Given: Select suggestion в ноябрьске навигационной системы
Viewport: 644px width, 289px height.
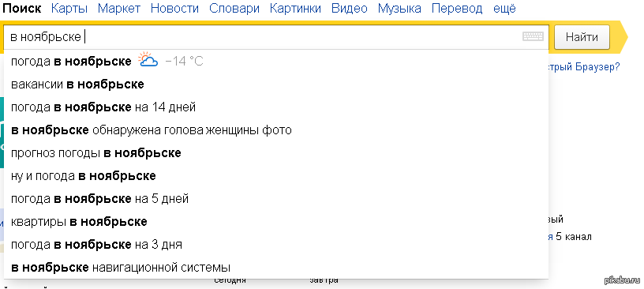Looking at the screenshot, I should pyautogui.click(x=276, y=268).
